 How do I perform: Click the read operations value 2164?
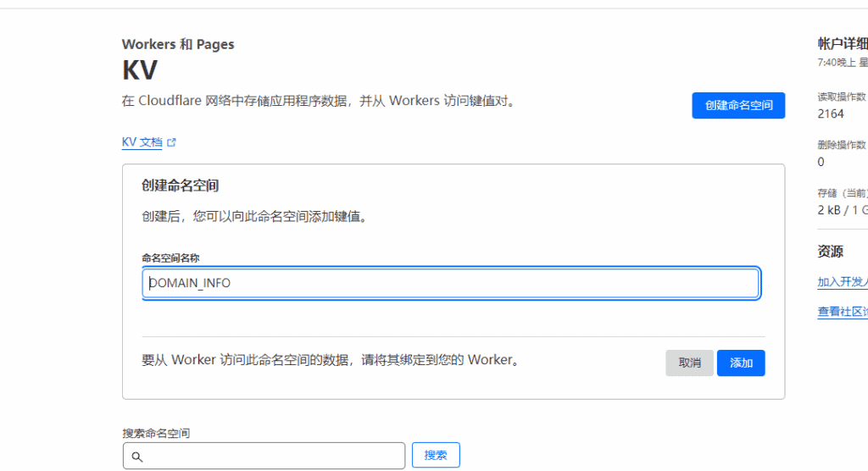click(831, 114)
